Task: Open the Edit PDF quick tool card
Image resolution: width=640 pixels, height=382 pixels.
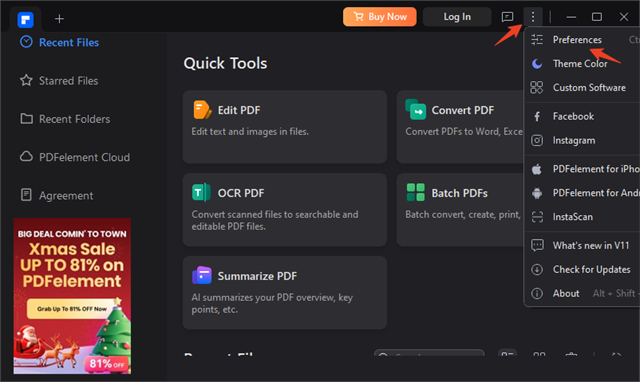Action: pyautogui.click(x=284, y=127)
